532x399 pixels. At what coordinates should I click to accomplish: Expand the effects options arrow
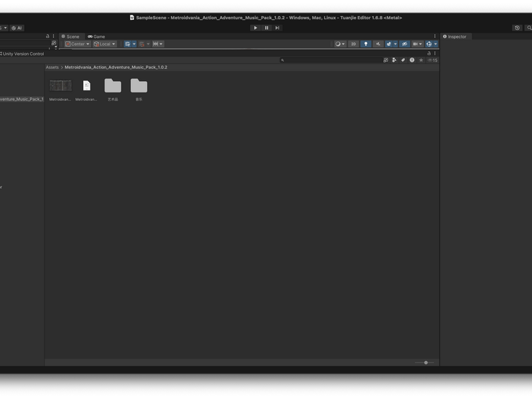pos(395,44)
